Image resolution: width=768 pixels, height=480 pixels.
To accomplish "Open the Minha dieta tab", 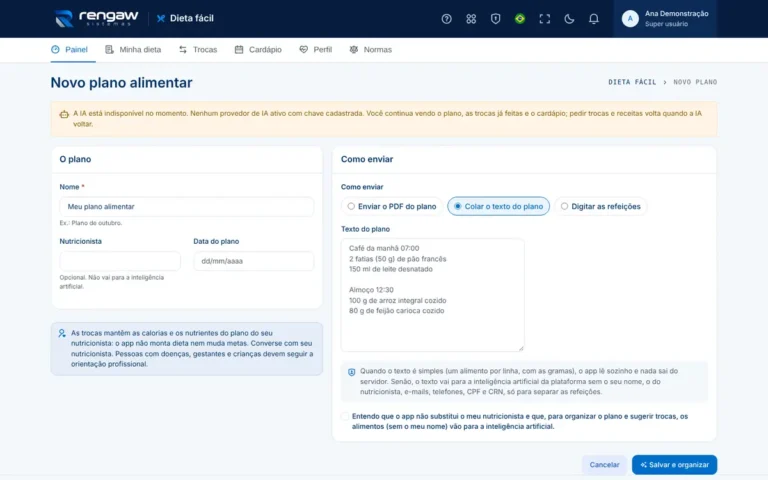I will pos(133,49).
